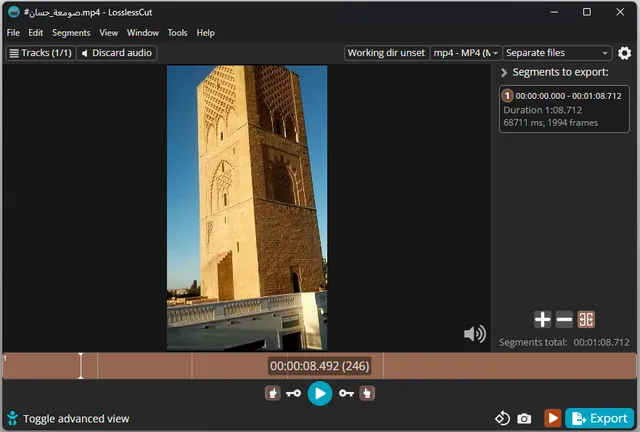640x432 pixels.
Task: Toggle Discard audio option
Action: pyautogui.click(x=117, y=53)
